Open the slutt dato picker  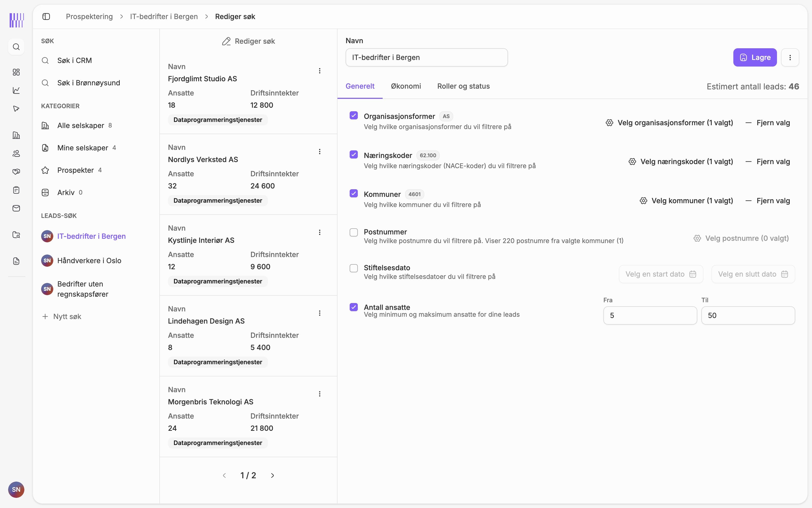pyautogui.click(x=753, y=274)
